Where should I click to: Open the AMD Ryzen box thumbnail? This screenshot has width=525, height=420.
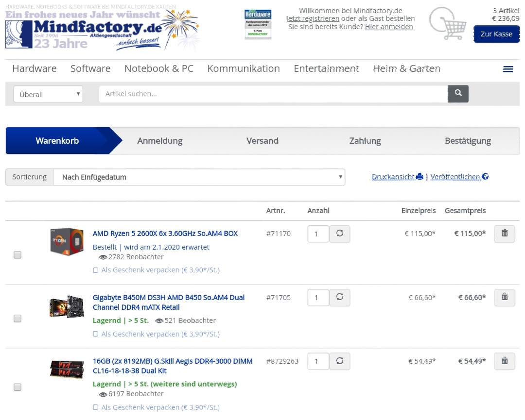point(67,242)
